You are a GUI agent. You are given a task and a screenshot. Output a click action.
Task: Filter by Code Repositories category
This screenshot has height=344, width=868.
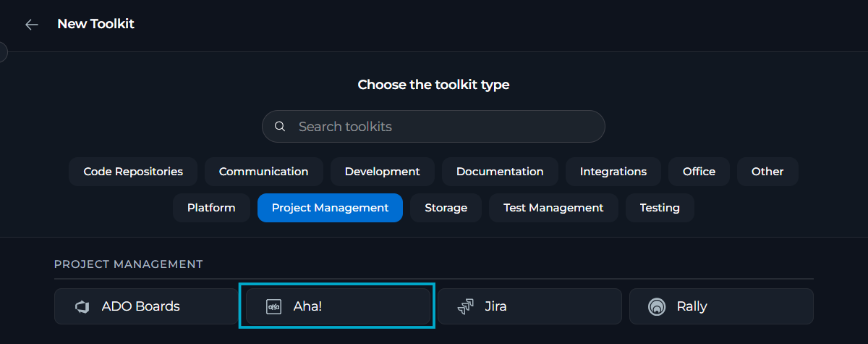click(133, 172)
